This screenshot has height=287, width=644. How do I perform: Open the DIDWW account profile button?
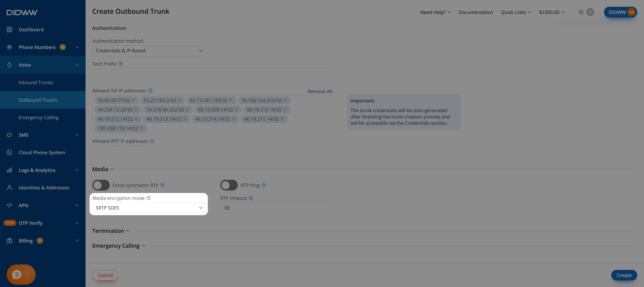pos(620,12)
